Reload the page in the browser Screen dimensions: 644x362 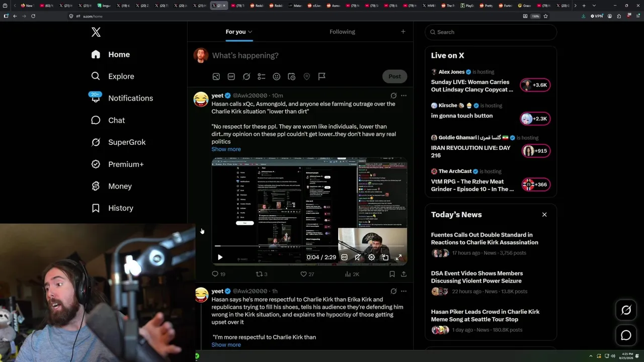click(33, 16)
